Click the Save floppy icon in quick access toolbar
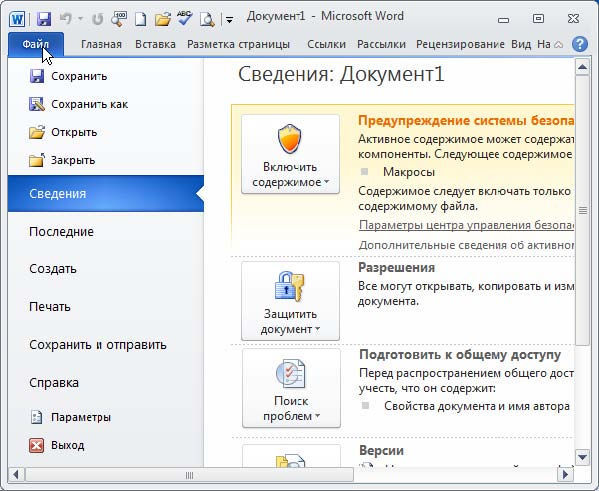 44,19
